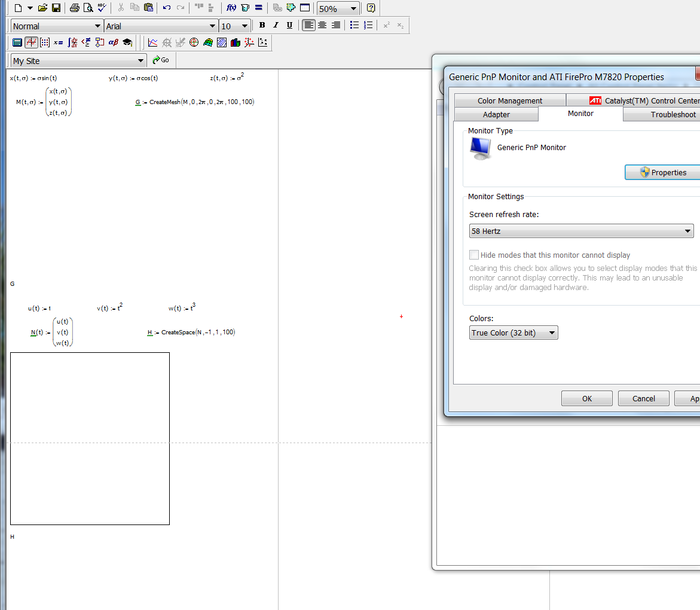The image size is (700, 610).
Task: Insert a unit with the measuring cup icon
Action: click(x=245, y=8)
